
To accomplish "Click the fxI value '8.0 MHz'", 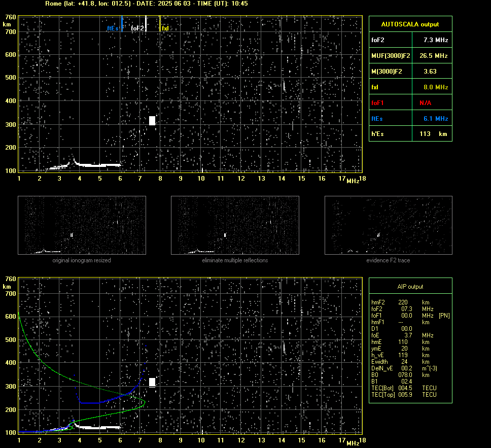I will coord(436,87).
